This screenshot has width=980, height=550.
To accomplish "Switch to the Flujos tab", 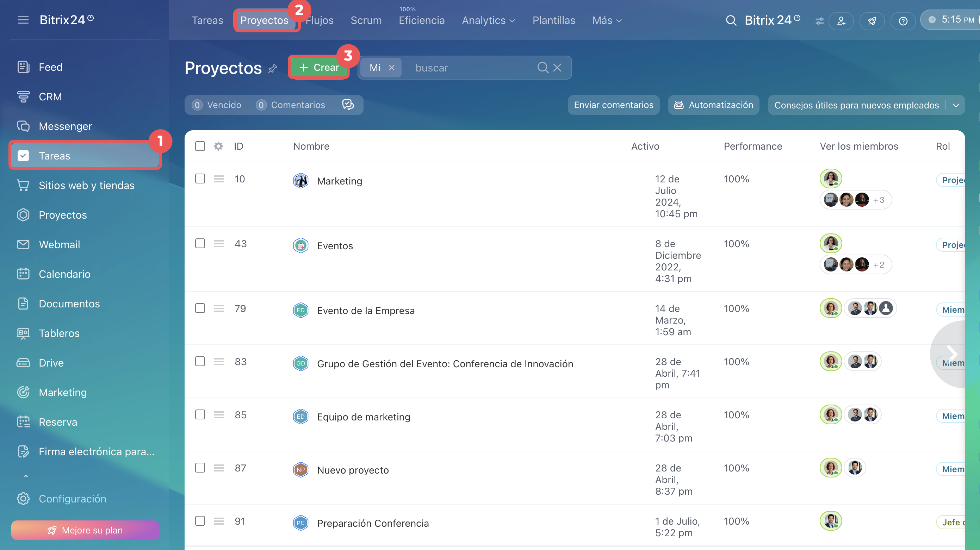I will (x=320, y=20).
